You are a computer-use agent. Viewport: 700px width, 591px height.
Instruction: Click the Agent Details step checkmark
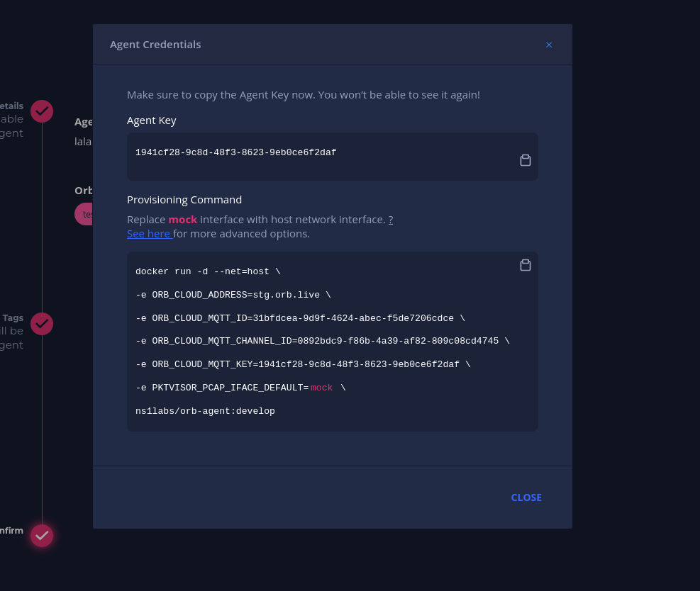click(x=42, y=111)
